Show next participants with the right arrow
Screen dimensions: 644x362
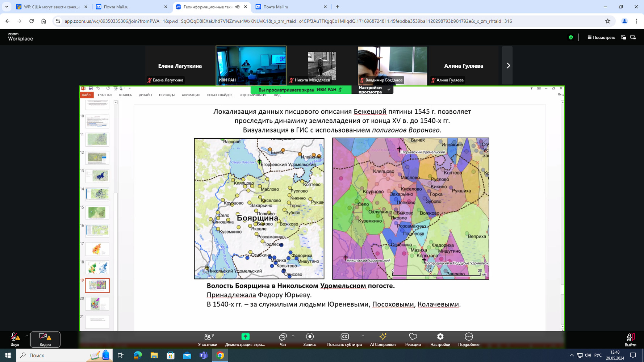pos(508,66)
